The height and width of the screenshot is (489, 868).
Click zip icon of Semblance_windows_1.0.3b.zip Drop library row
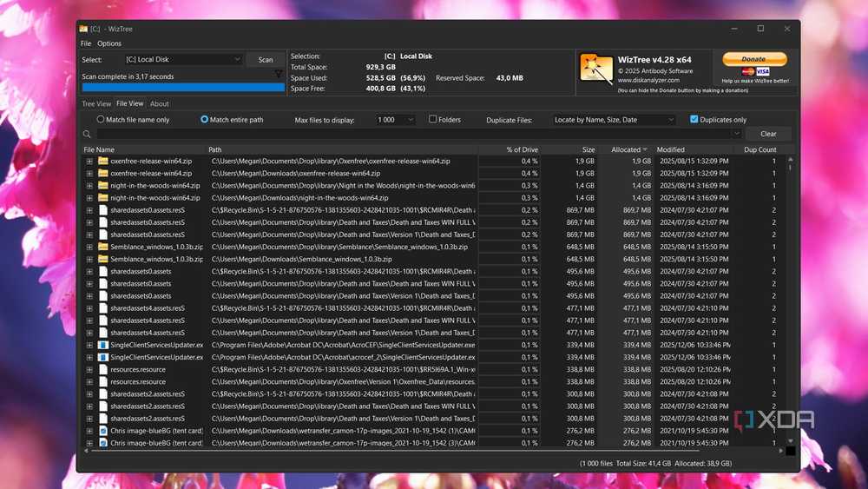click(103, 247)
